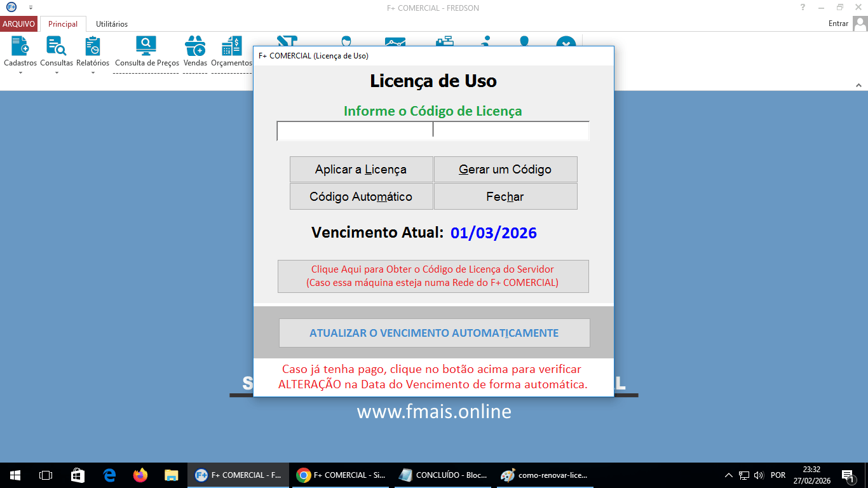Screen dimensions: 868x488
Task: Switch to the CONCLUÍDO Notepad window
Action: click(442, 475)
